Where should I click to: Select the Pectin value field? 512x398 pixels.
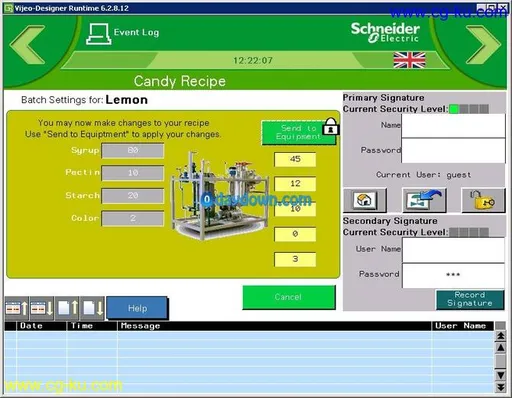133,173
